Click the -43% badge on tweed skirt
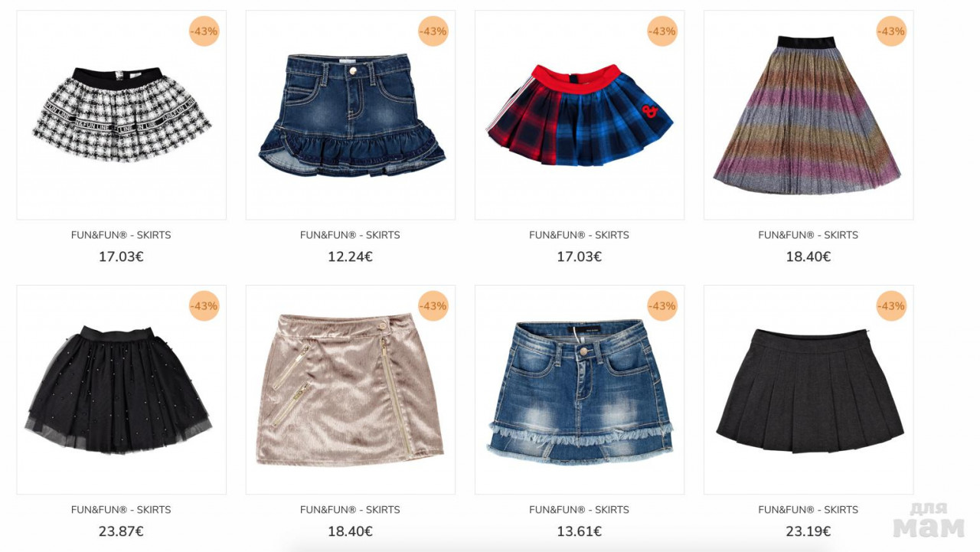980x552 pixels. pos(204,31)
